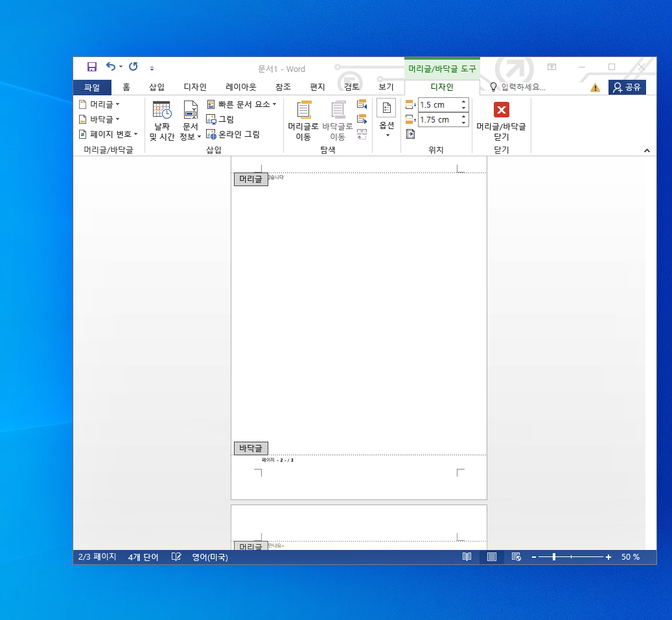Expand the 빠른 문서 요소 dropdown
Viewport: 672px width, 620px height.
[x=241, y=104]
